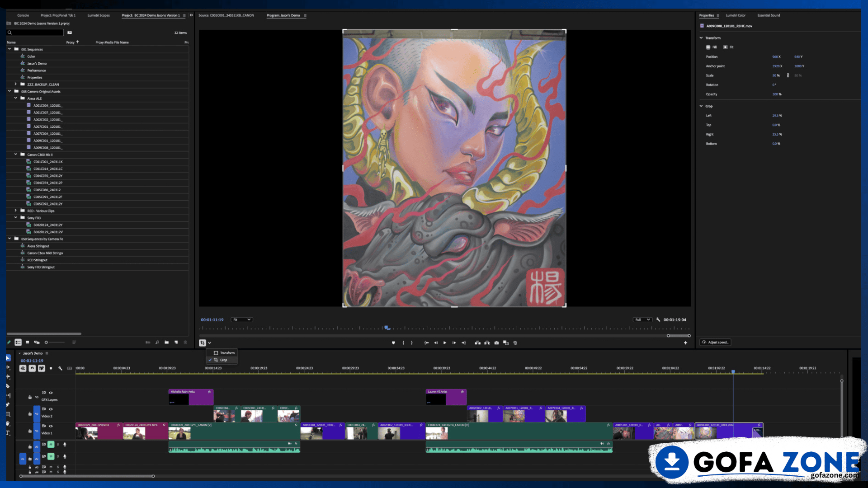Select the Track Select Forward tool
Viewport: 868px width, 488px height.
8,367
